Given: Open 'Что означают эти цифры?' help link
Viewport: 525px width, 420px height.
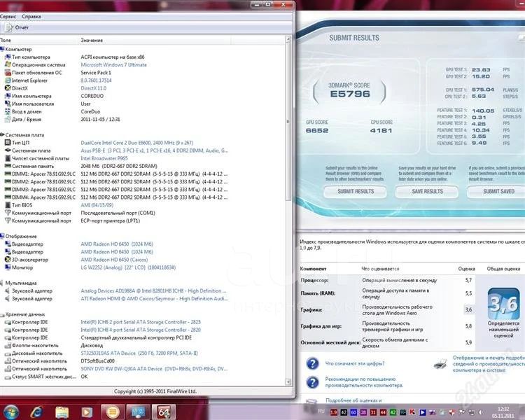Looking at the screenshot, I should pos(355,363).
